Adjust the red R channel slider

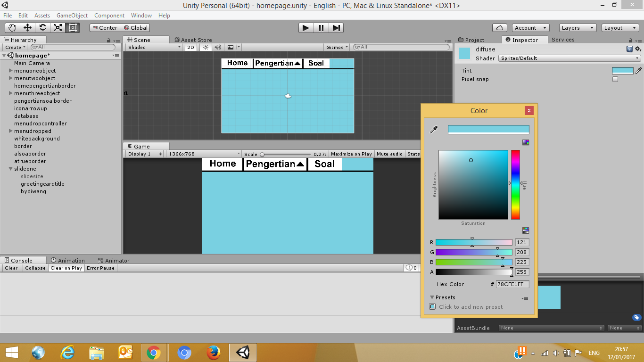(x=474, y=242)
